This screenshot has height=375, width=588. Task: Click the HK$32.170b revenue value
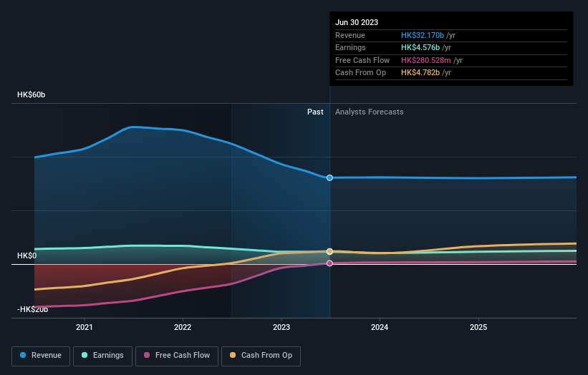point(423,35)
